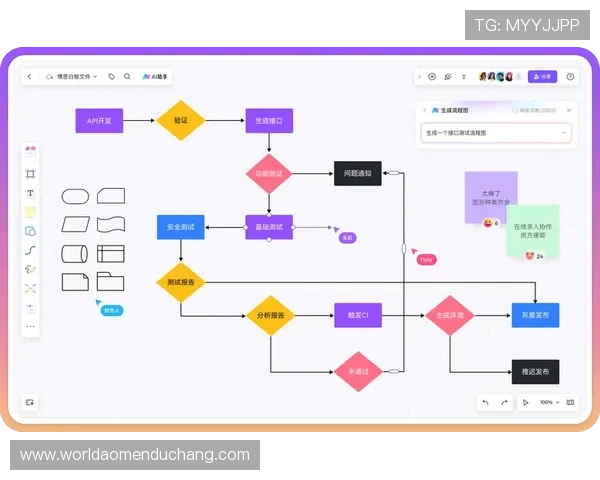Open the AI助手 assistant tab

click(155, 76)
